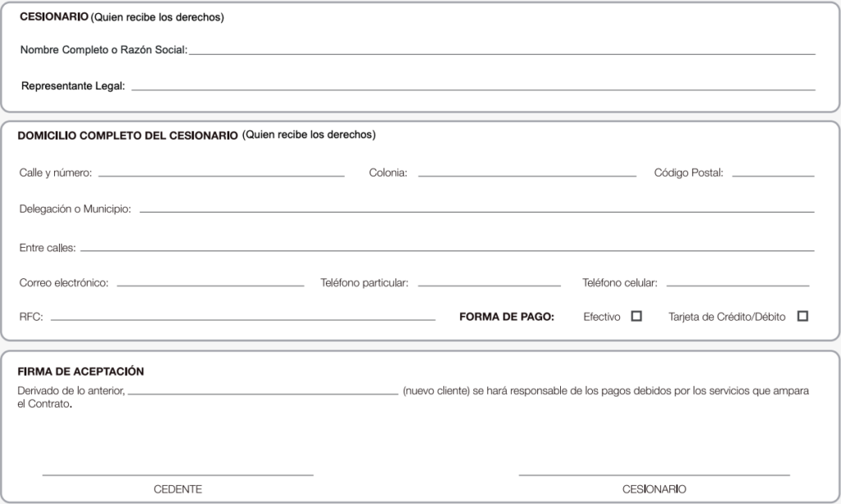This screenshot has height=504, width=841.
Task: Click the top CESIONARIO section heading
Action: [53, 17]
